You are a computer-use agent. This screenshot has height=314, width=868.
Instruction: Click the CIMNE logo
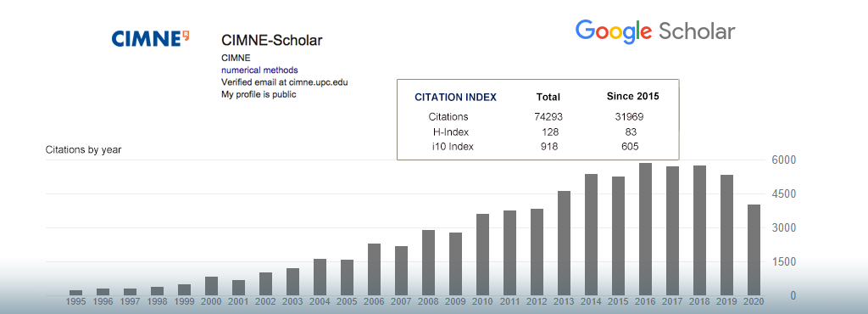pos(151,38)
